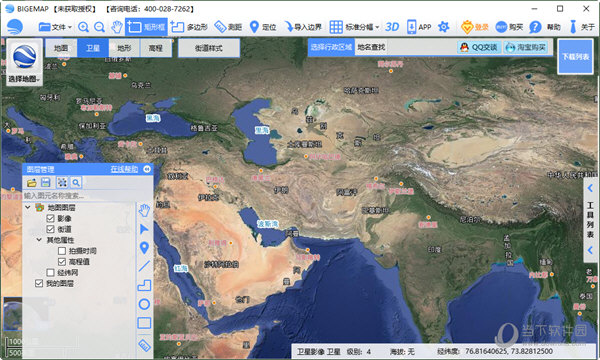Select placemark pin tool in layer panel

coord(144,248)
